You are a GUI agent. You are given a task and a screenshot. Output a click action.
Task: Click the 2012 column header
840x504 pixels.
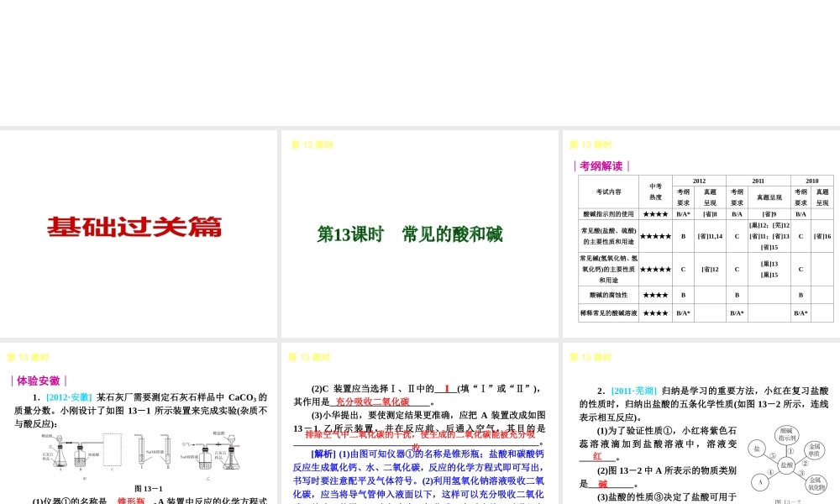click(x=699, y=181)
